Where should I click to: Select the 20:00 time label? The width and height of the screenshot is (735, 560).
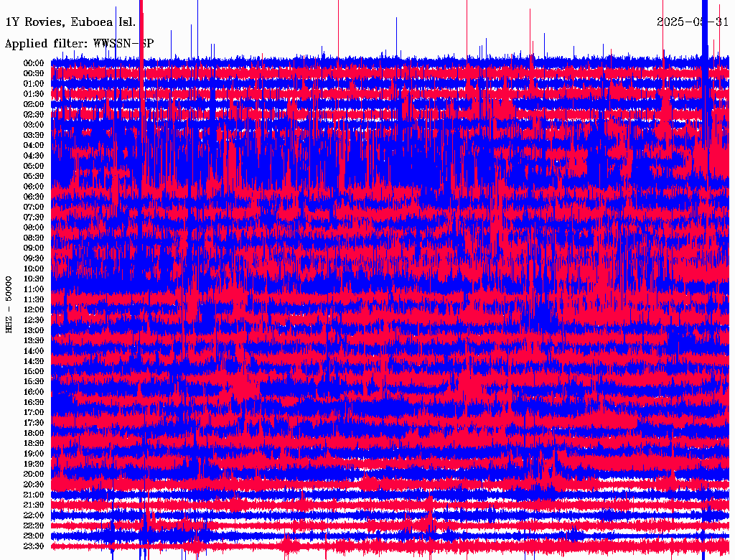tap(34, 475)
